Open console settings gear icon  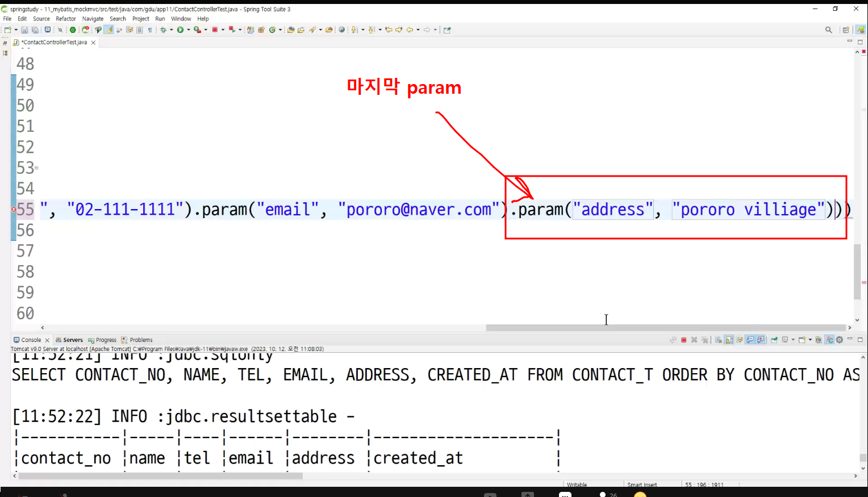(x=839, y=340)
